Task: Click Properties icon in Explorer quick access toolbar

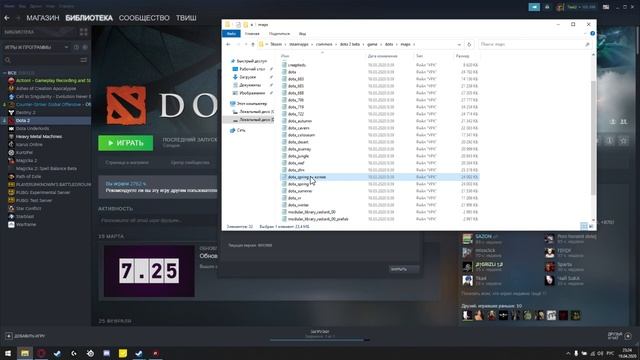Action: click(238, 24)
